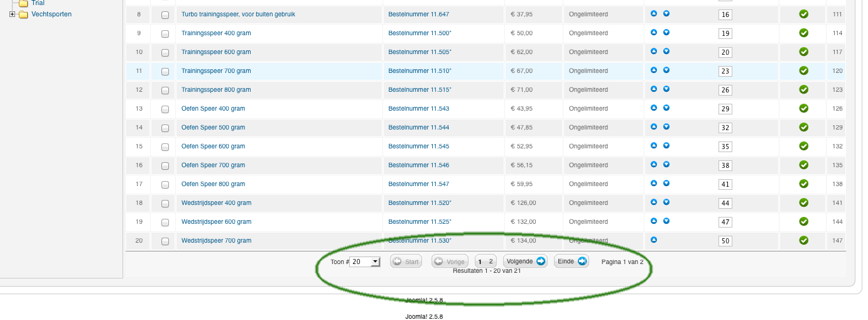Select checkbox for Wedstrijdspeer 400 gram
Image resolution: width=868 pixels, height=320 pixels.
[165, 203]
